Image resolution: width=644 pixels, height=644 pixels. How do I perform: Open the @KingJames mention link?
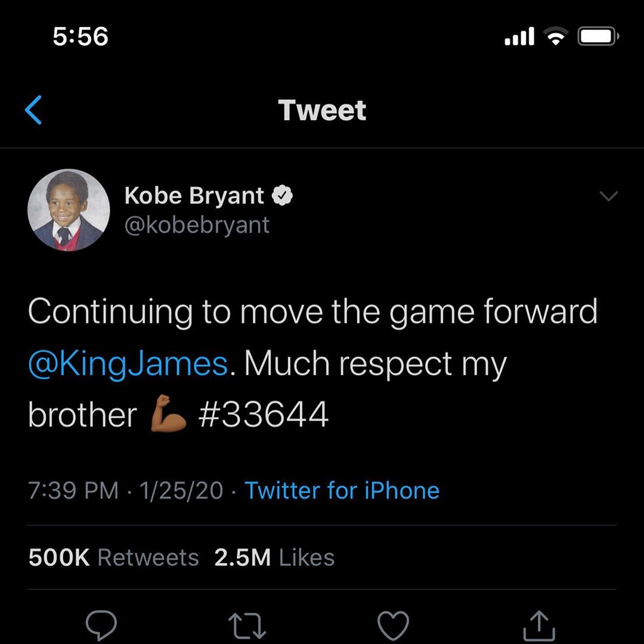click(x=128, y=364)
